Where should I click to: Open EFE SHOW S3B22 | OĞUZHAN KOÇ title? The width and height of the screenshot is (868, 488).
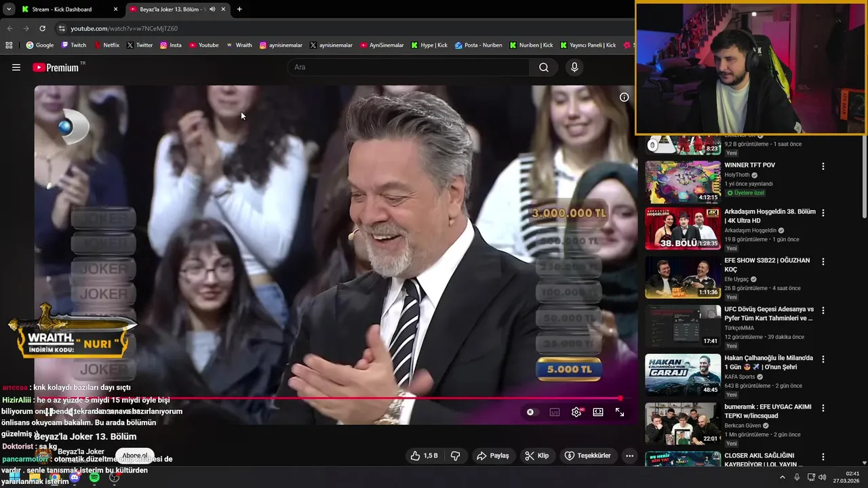pos(767,265)
